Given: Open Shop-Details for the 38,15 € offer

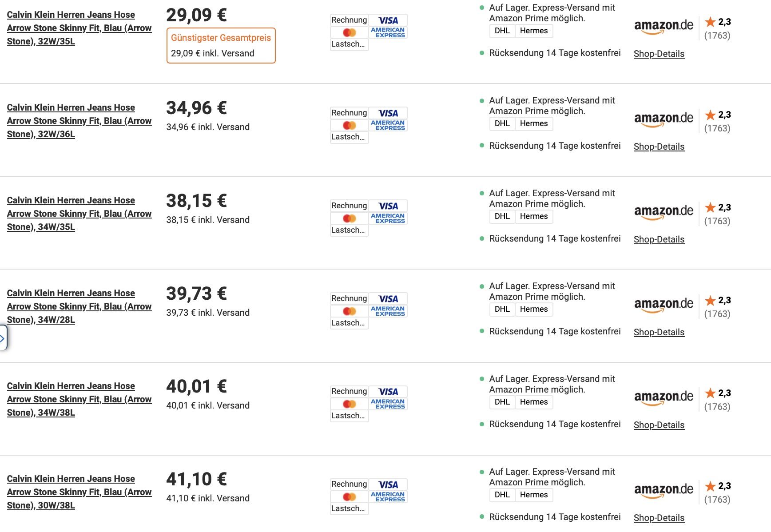Looking at the screenshot, I should tap(659, 239).
